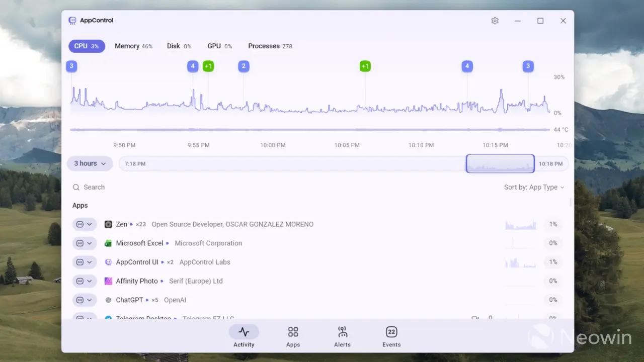
Task: Click the search magnifier icon
Action: click(77, 187)
